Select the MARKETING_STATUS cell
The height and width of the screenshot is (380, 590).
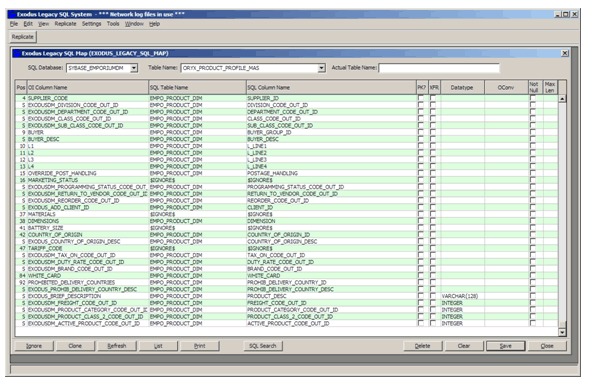pos(87,180)
